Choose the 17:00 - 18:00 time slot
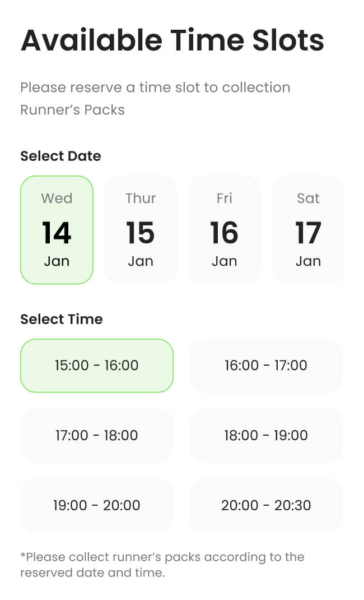This screenshot has height=600, width=364. pyautogui.click(x=96, y=436)
